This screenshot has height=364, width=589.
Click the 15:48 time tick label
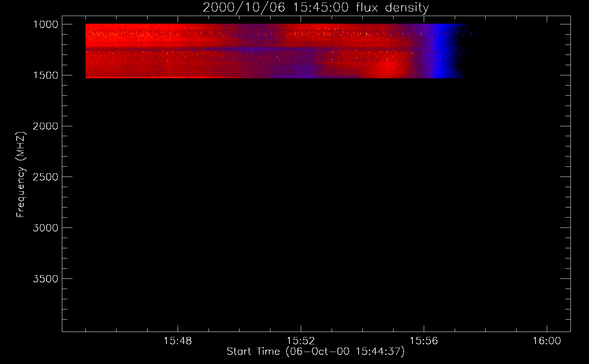tap(178, 341)
